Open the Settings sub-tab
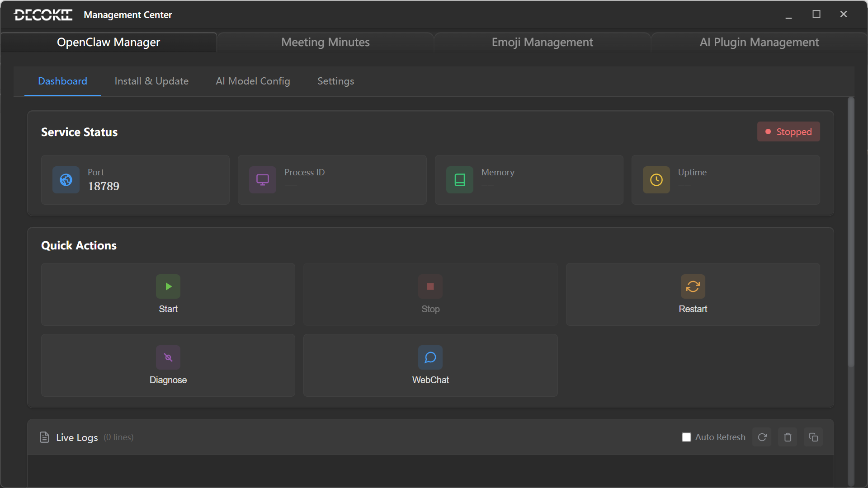The image size is (868, 488). click(336, 81)
